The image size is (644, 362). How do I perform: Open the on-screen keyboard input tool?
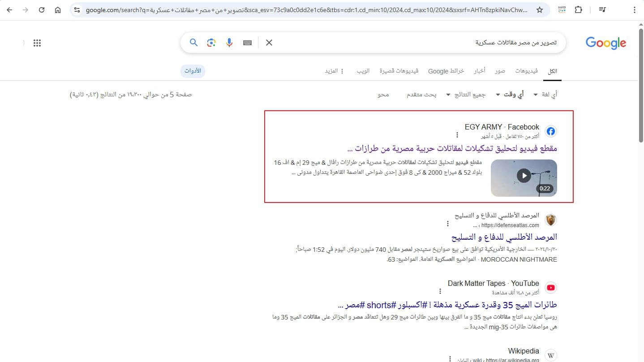(x=247, y=43)
